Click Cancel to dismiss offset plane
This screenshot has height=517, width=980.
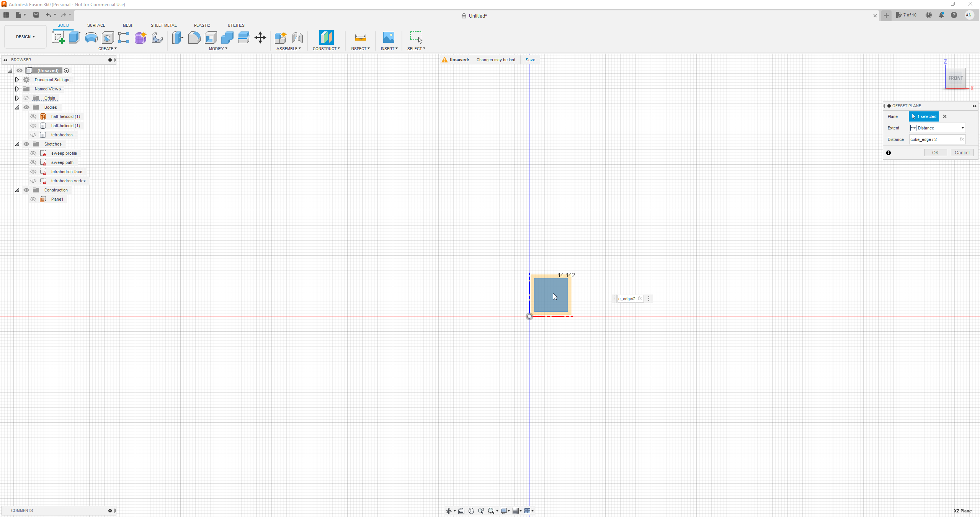[x=962, y=152]
